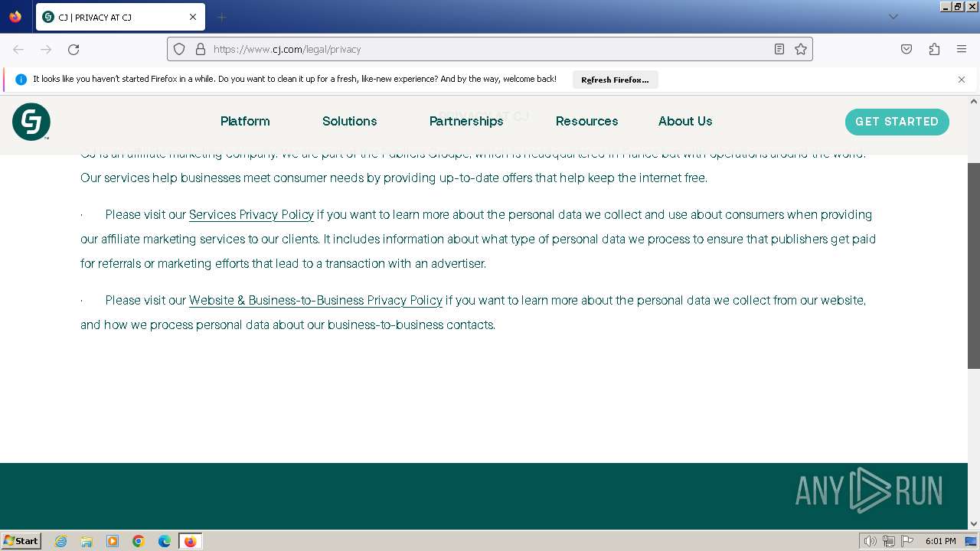Click the site security padlock icon

[201, 49]
